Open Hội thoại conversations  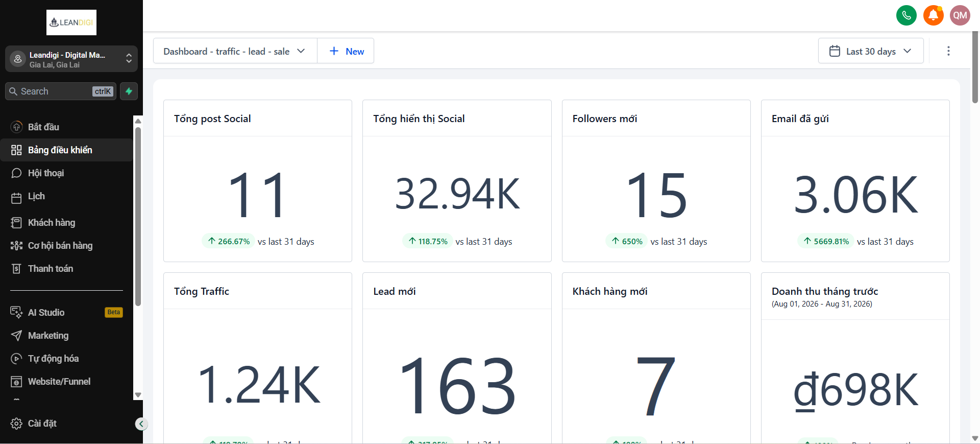(x=66, y=173)
